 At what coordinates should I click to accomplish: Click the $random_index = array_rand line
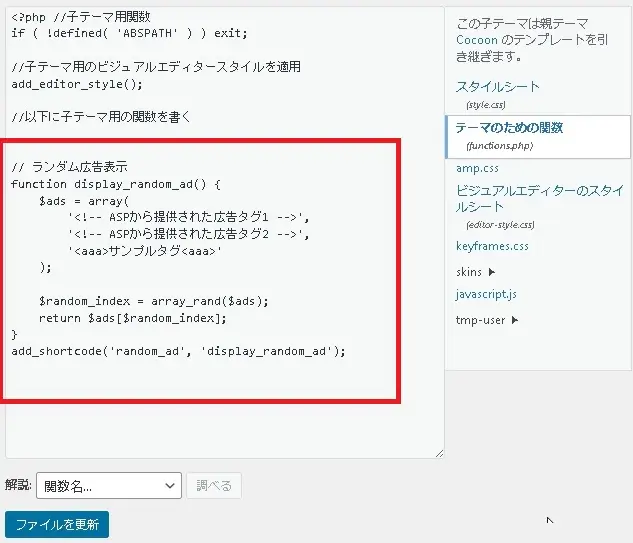click(154, 301)
